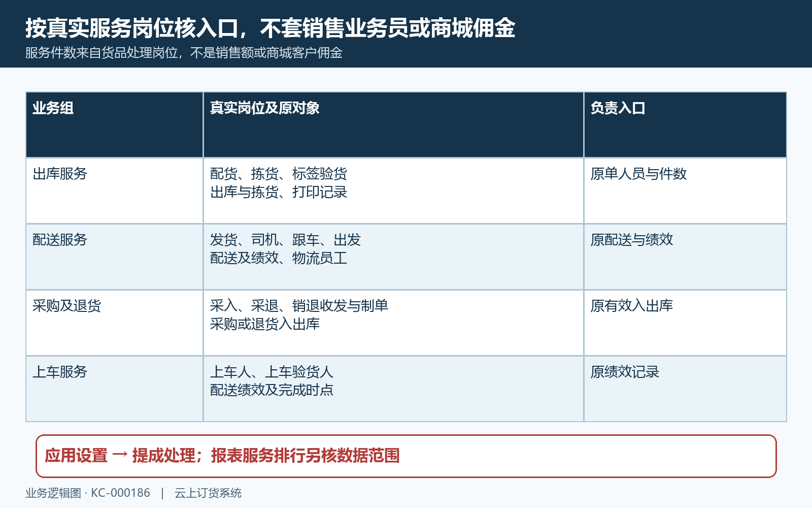Click the text 配送绩效及完成时点
Viewport: 812px width, 508px height.
(x=272, y=390)
